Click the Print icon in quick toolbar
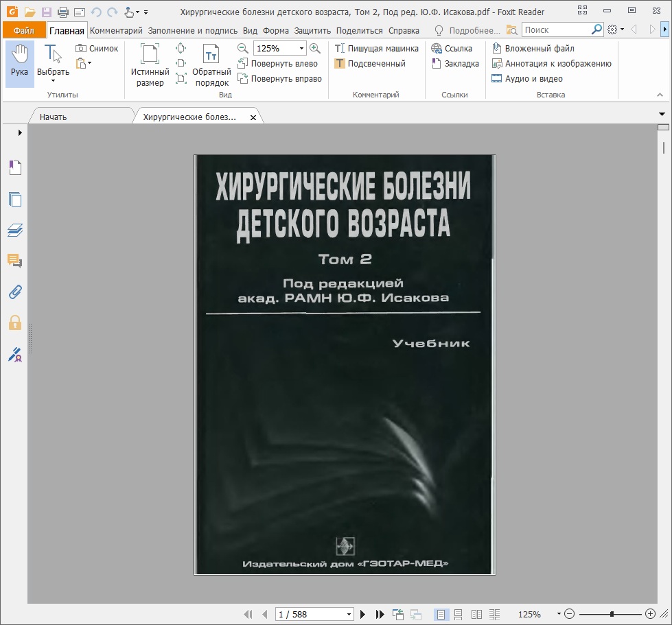The width and height of the screenshot is (672, 625). [x=63, y=12]
